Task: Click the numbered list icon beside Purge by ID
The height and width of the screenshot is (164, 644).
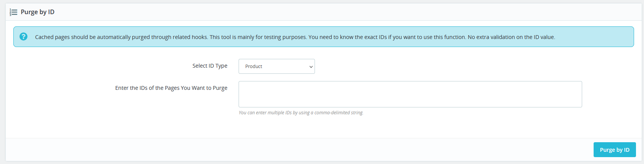Action: (13, 12)
